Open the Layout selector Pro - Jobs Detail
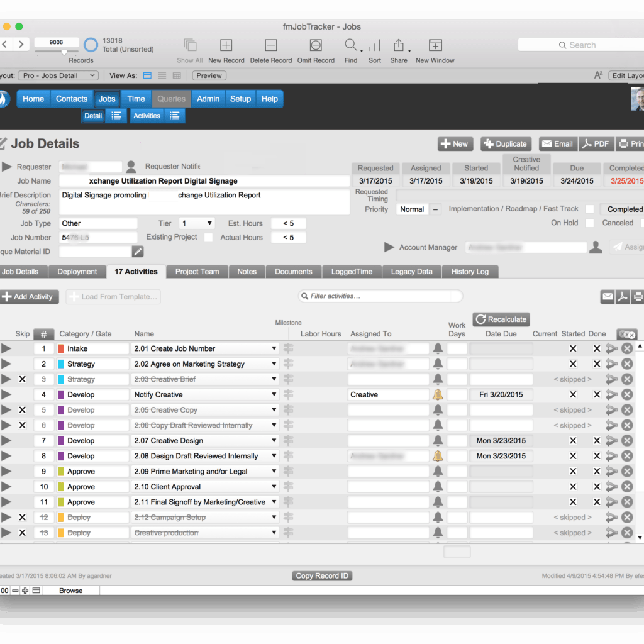 click(x=58, y=75)
